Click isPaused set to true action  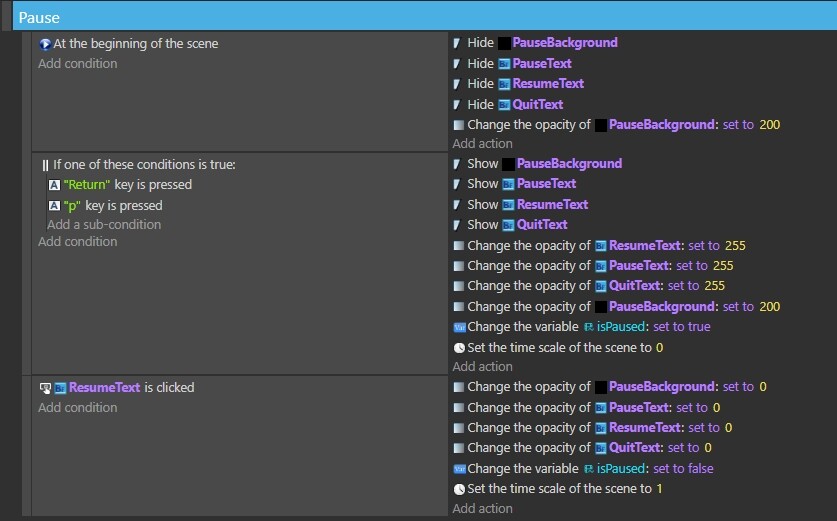pos(582,327)
